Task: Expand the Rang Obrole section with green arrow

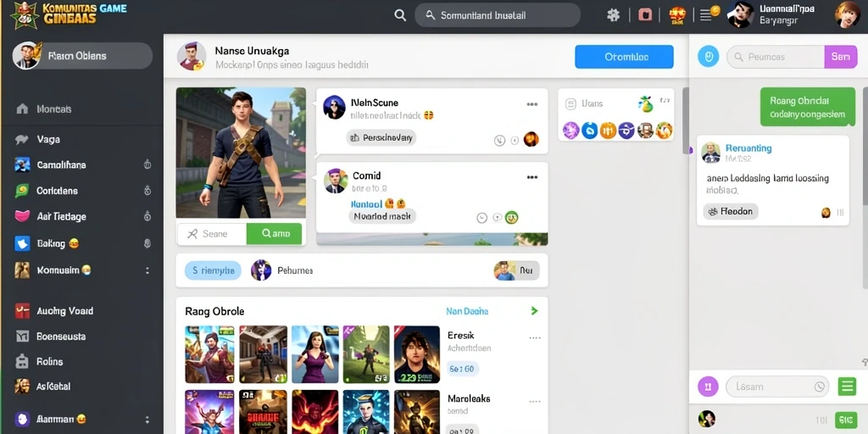Action: (534, 311)
